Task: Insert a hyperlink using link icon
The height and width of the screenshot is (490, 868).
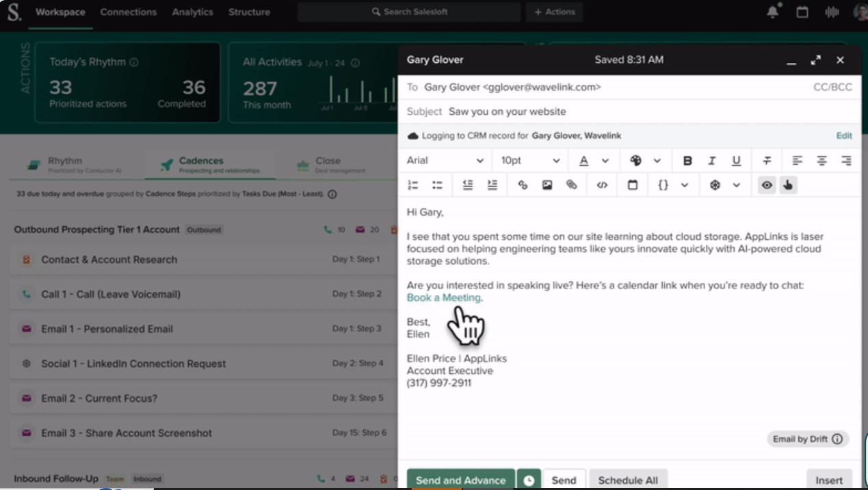Action: pyautogui.click(x=523, y=185)
